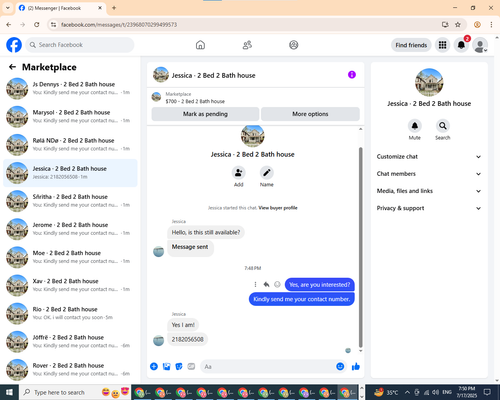Viewport: 500px width, 400px height.
Task: Choose a sticker in composer
Action: pyautogui.click(x=179, y=367)
